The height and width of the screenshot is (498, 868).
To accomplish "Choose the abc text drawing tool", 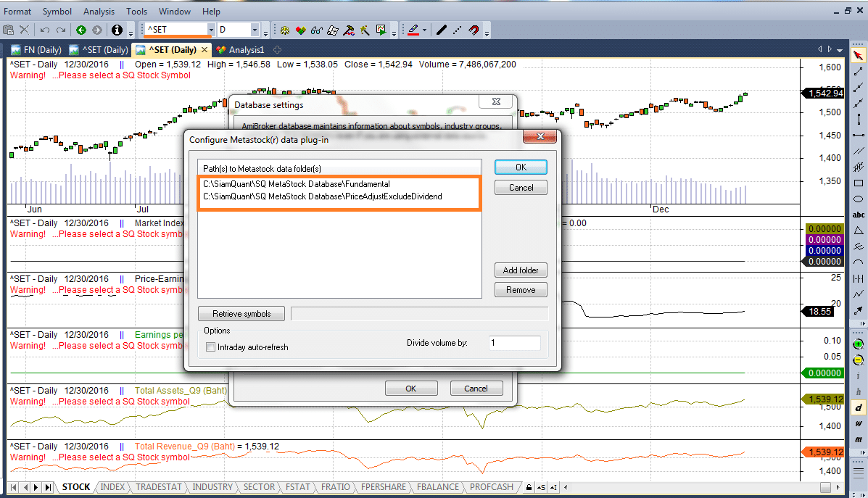I will [x=859, y=215].
